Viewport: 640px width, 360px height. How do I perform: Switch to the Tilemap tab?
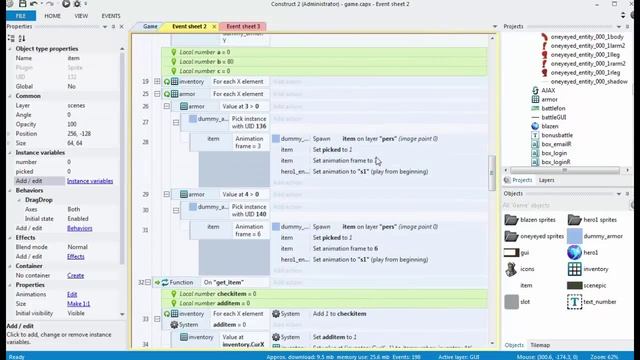click(x=540, y=345)
